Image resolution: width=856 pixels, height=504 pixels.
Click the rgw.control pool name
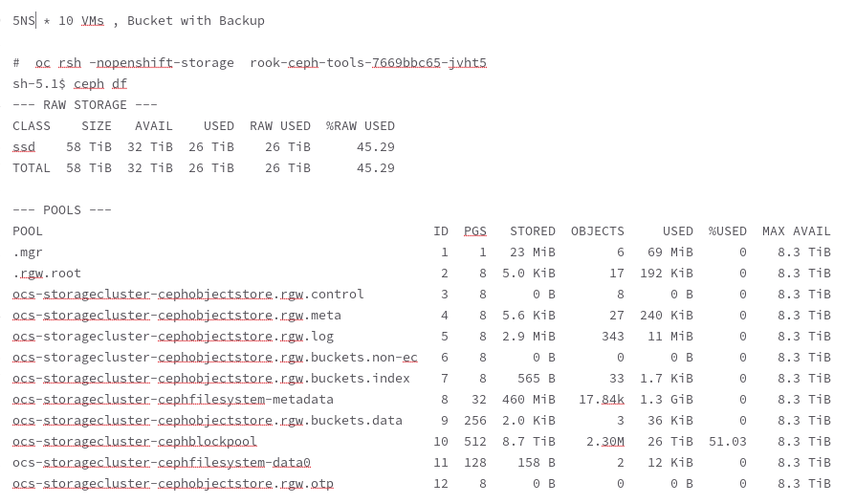(188, 294)
